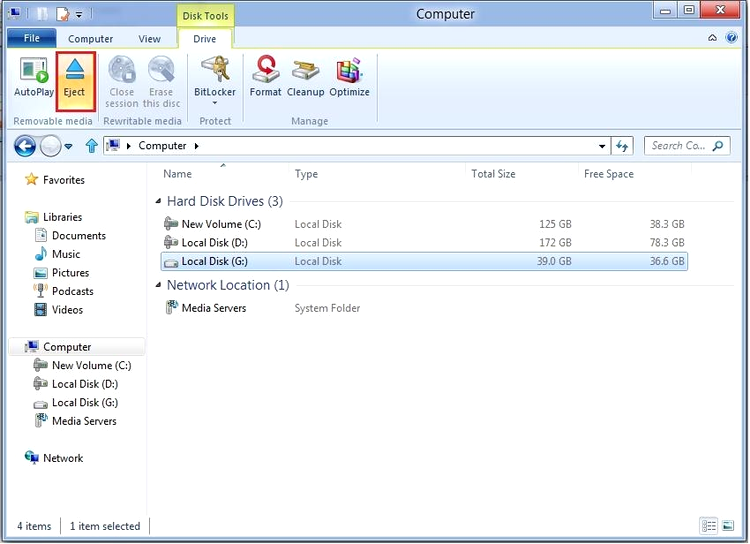750x544 pixels.
Task: Click the search magnifier icon
Action: pyautogui.click(x=717, y=146)
